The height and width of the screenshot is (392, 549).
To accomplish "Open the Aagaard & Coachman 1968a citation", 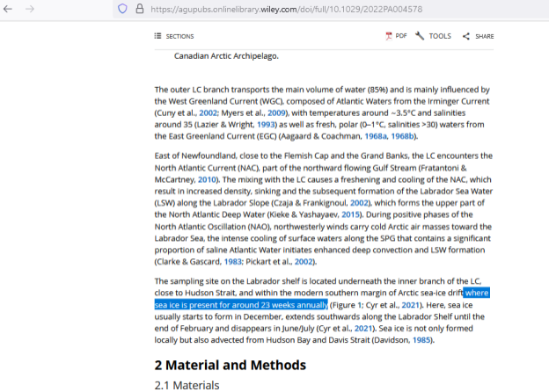I will [376, 136].
